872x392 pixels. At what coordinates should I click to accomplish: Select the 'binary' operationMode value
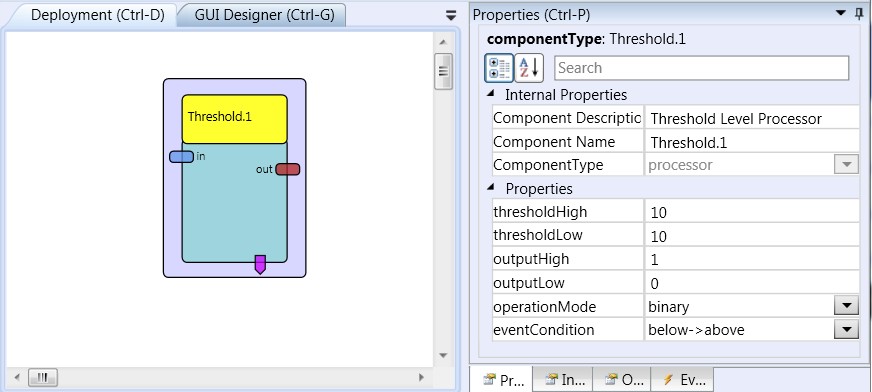pos(668,306)
